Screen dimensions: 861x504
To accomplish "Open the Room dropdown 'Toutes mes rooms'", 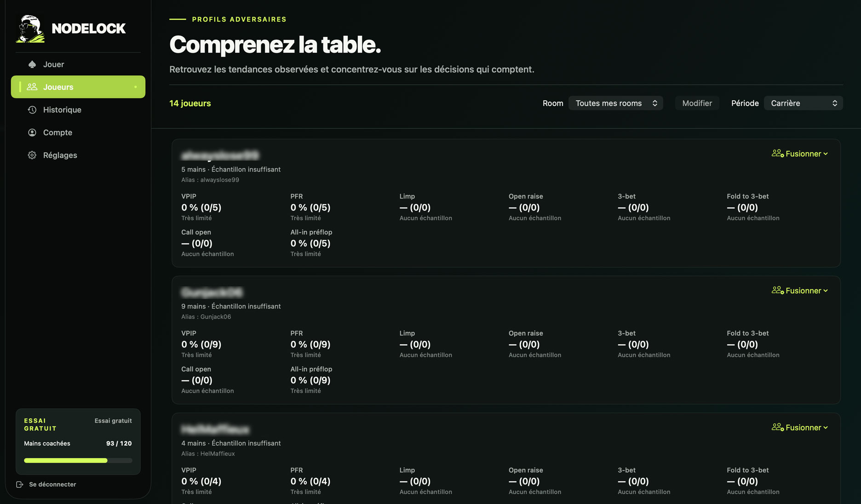I will (616, 103).
